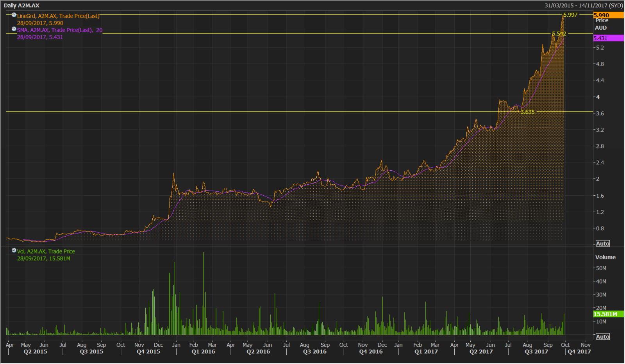Click the LineGrd series legend icon
This screenshot has width=625, height=364.
pyautogui.click(x=14, y=15)
